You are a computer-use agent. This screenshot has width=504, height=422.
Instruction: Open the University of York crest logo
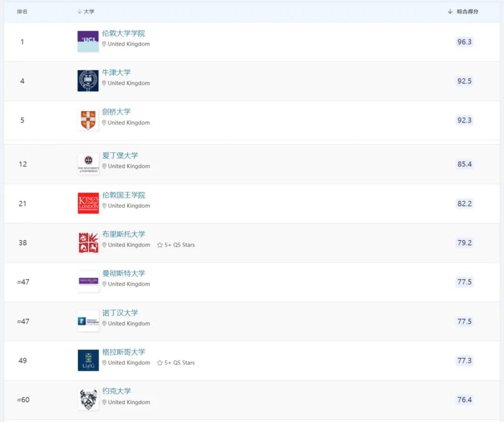[88, 400]
